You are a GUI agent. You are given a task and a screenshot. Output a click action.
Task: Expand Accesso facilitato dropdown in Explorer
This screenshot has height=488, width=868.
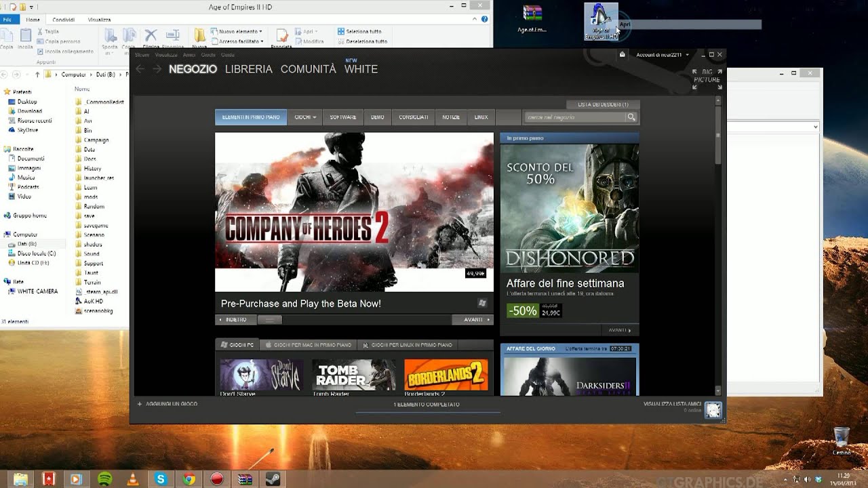pyautogui.click(x=237, y=41)
